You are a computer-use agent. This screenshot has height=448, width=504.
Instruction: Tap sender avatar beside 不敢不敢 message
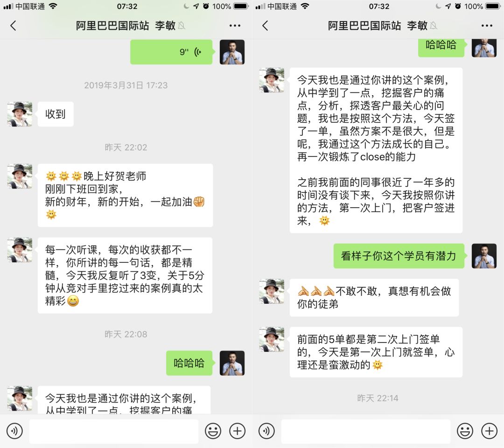pos(272,291)
